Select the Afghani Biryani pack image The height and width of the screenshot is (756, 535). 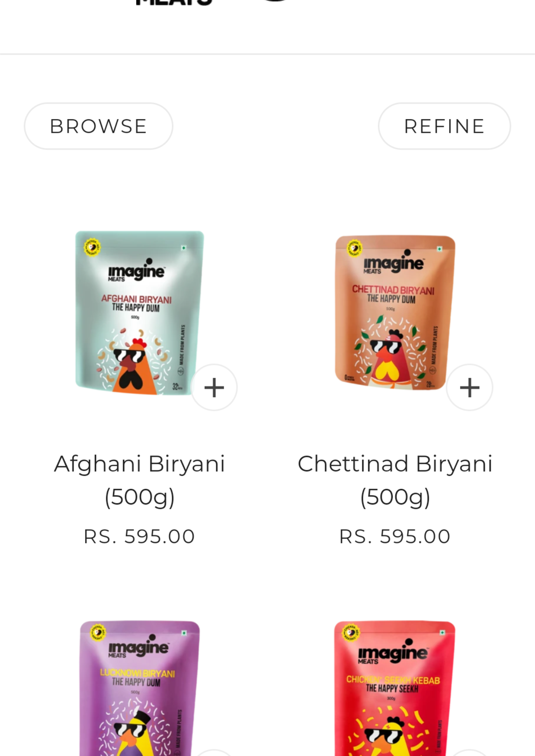(140, 313)
